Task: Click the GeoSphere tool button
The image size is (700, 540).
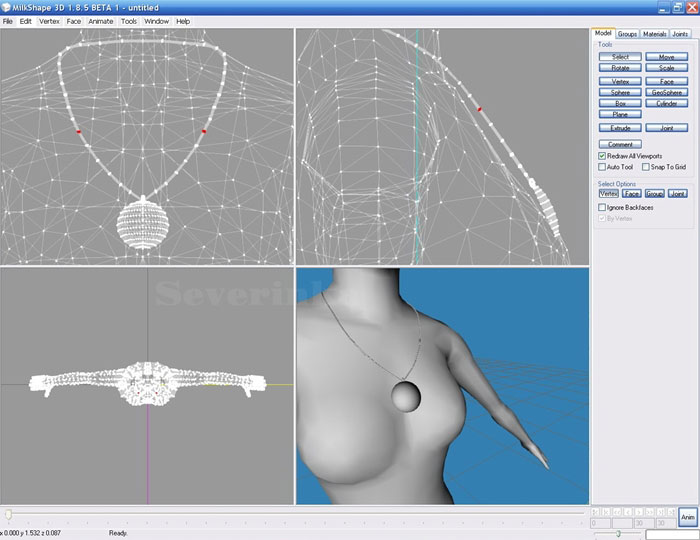Action: pos(667,92)
